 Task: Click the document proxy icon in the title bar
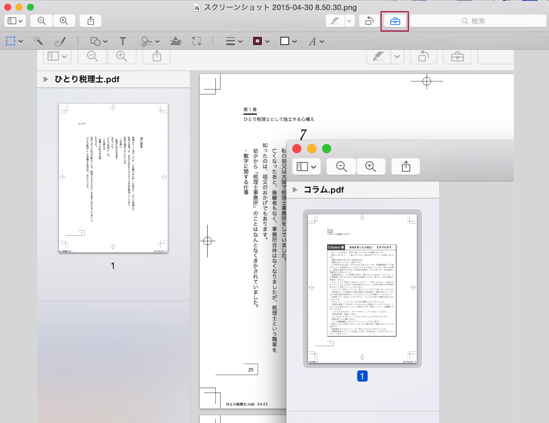pyautogui.click(x=197, y=7)
